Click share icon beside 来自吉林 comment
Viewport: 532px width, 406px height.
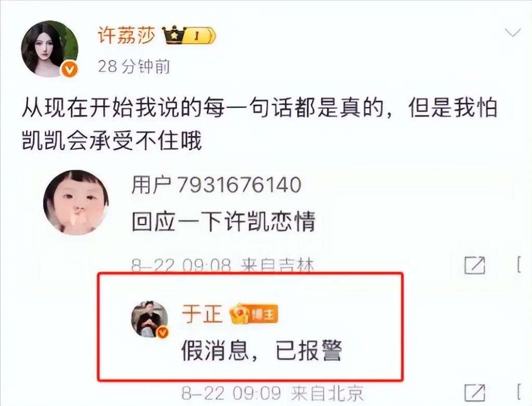[x=475, y=266]
